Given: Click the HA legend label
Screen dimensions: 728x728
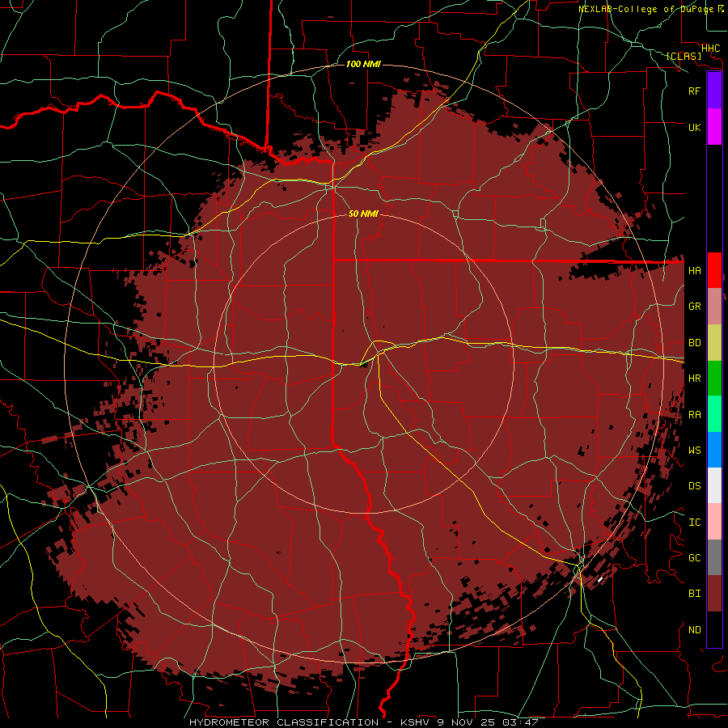Looking at the screenshot, I should coord(694,271).
